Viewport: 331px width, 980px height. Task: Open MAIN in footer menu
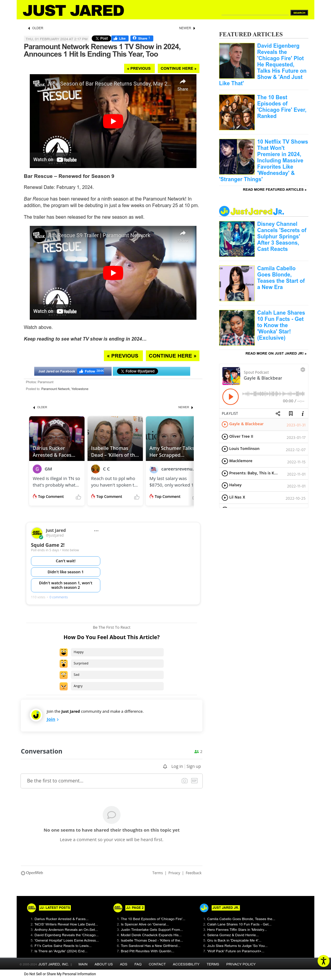[x=83, y=965]
